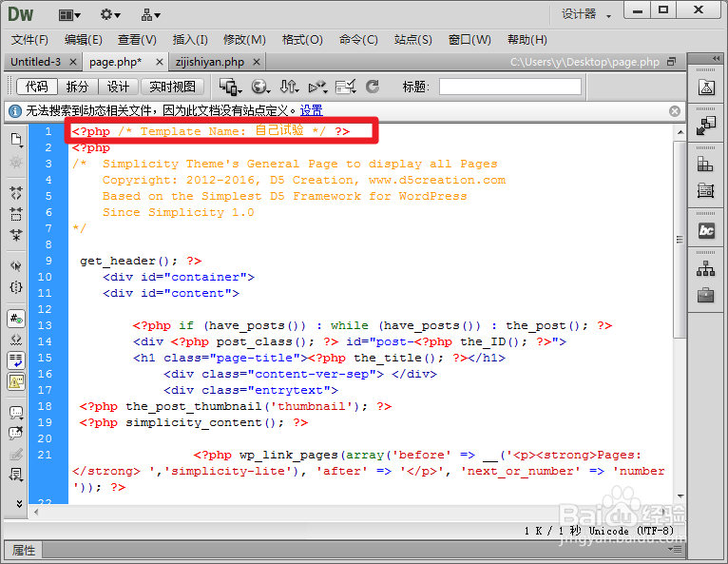This screenshot has height=564, width=728.
Task: Open the 格式(O) menu
Action: (x=302, y=40)
